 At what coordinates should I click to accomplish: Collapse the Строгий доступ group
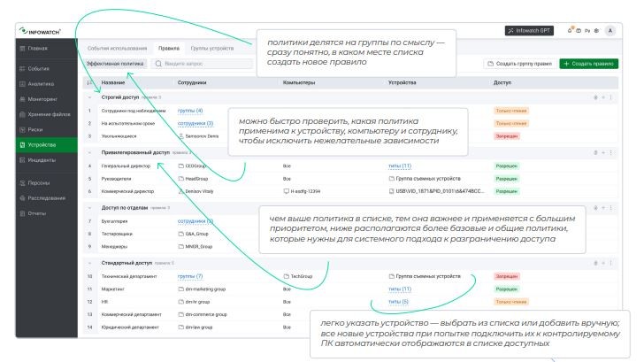(x=89, y=97)
